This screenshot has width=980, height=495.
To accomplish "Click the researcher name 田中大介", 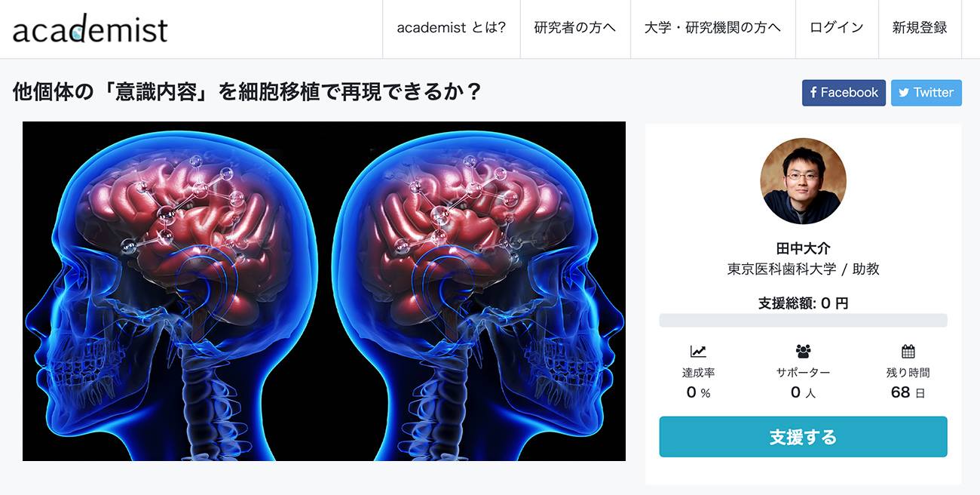I will point(803,248).
